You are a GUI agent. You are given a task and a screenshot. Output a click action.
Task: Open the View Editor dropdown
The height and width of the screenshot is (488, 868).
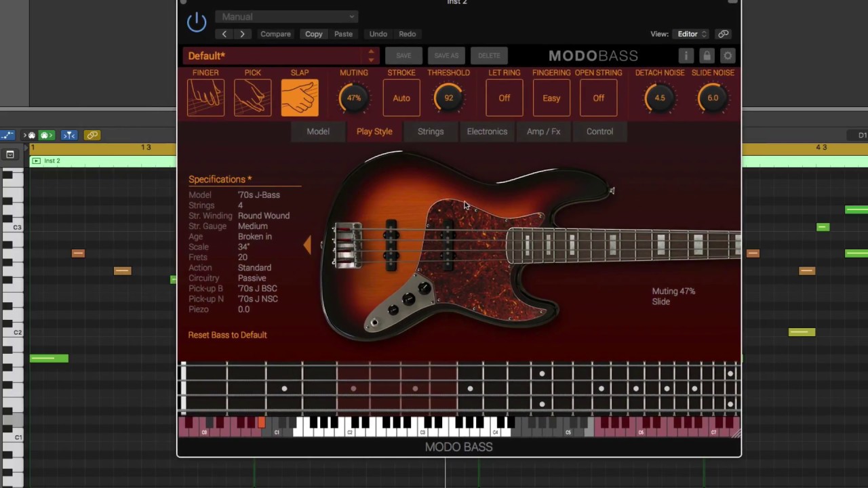(691, 34)
